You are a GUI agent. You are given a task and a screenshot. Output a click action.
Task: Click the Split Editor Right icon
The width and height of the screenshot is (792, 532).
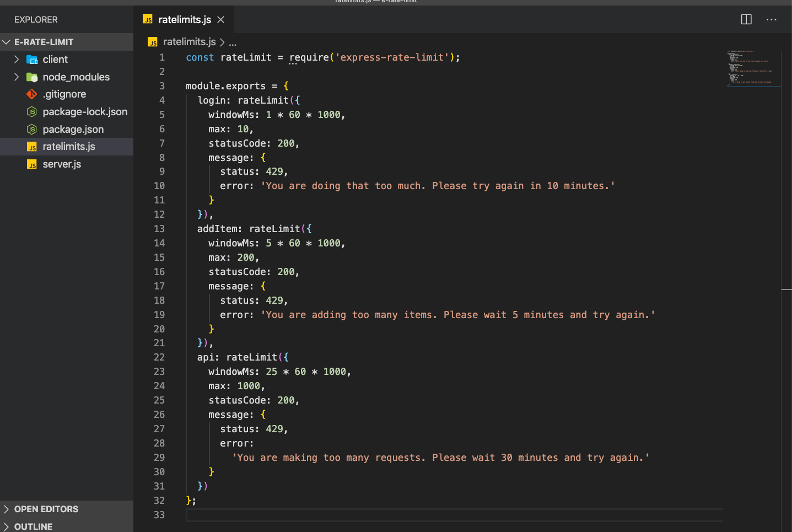coord(746,19)
